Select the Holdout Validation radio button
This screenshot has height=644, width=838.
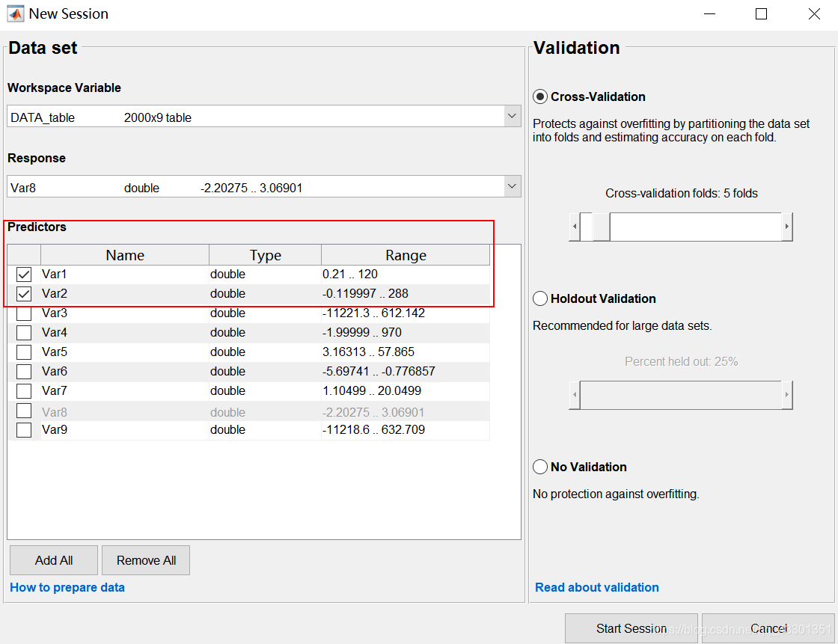(540, 299)
